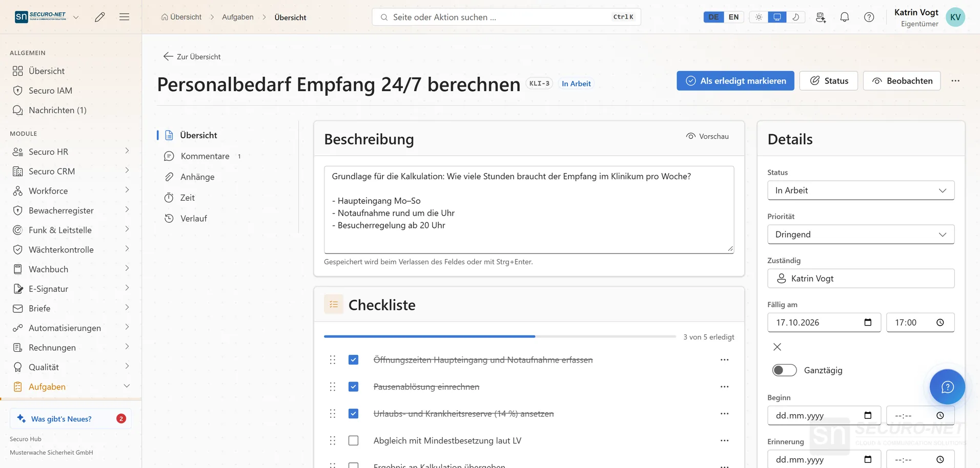Switch to dark theme moon icon
This screenshot has width=980, height=468.
pos(796,17)
